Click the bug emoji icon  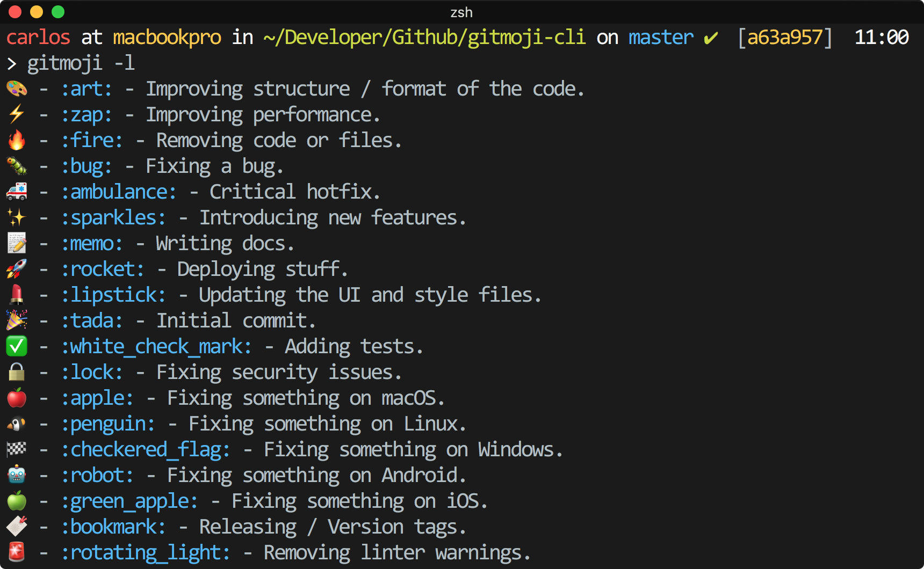pos(16,165)
